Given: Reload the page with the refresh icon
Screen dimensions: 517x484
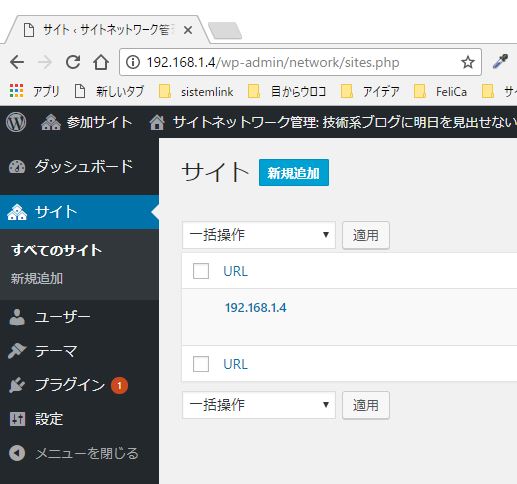Looking at the screenshot, I should click(x=73, y=62).
